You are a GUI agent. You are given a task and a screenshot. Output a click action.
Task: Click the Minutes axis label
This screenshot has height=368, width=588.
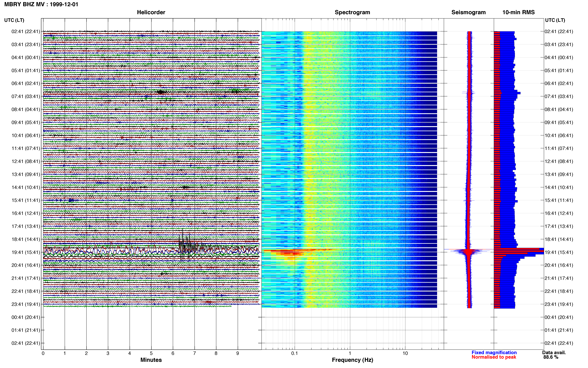(x=151, y=360)
